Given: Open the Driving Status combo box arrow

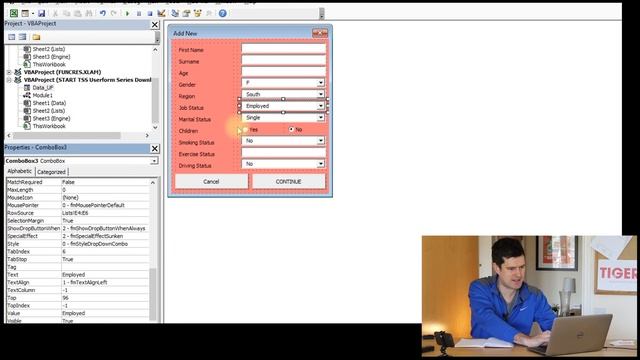Looking at the screenshot, I should (x=321, y=164).
